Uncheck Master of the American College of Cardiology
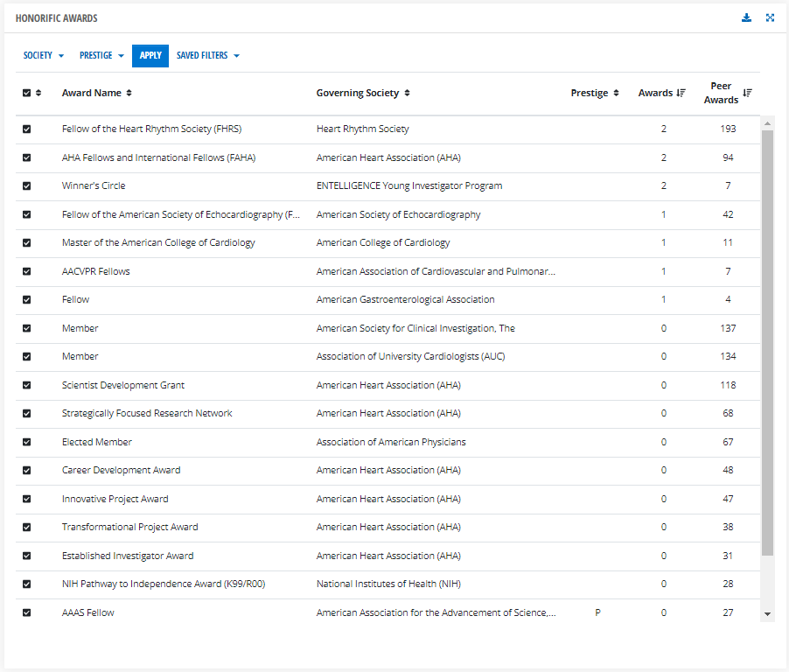Viewport: 789px width, 672px height. click(x=26, y=242)
